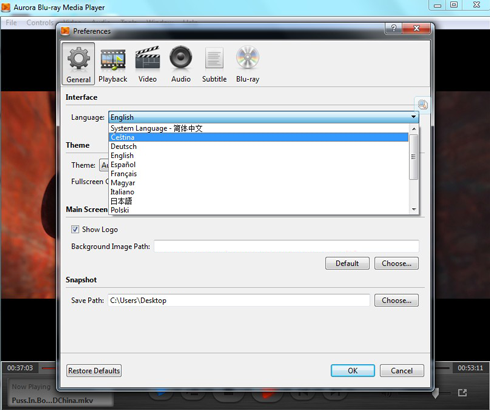Open the Blu-ray preferences tab

coord(248,64)
